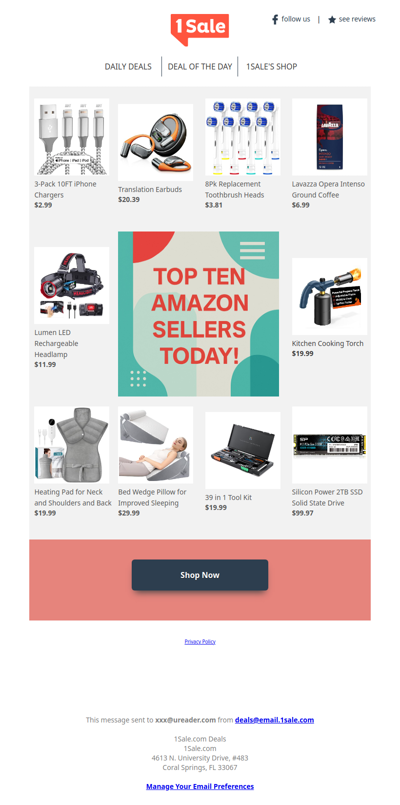Click the Facebook follow us icon
Viewport: 400px width, 805px height.
point(275,20)
